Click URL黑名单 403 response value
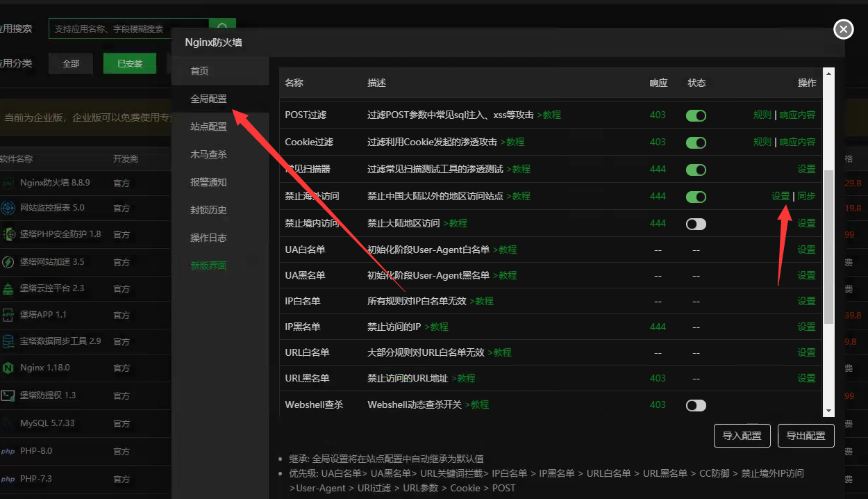 point(658,378)
